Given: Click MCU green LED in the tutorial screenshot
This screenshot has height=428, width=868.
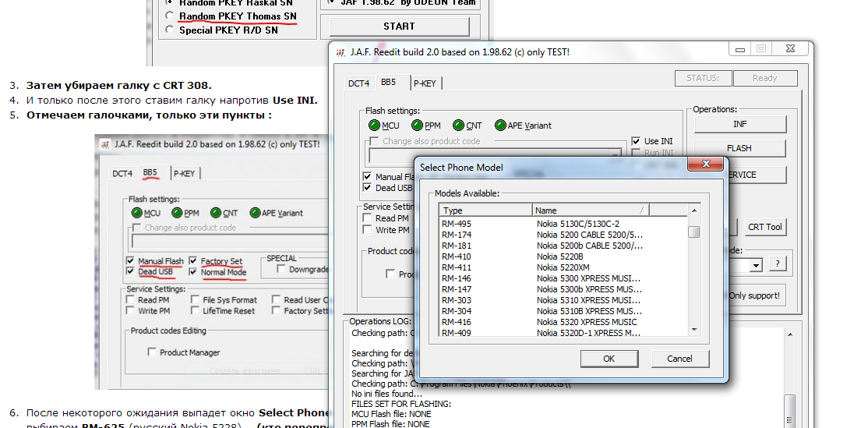Looking at the screenshot, I should pos(136,213).
